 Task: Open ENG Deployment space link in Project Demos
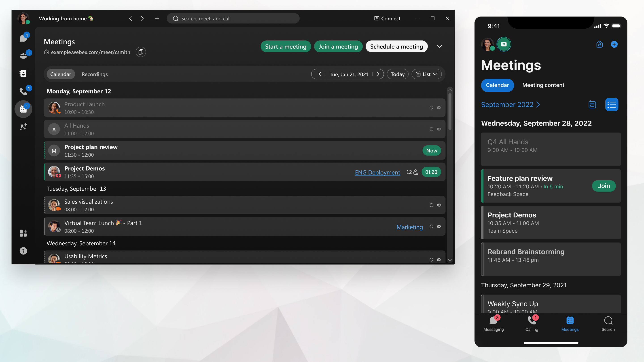point(377,172)
